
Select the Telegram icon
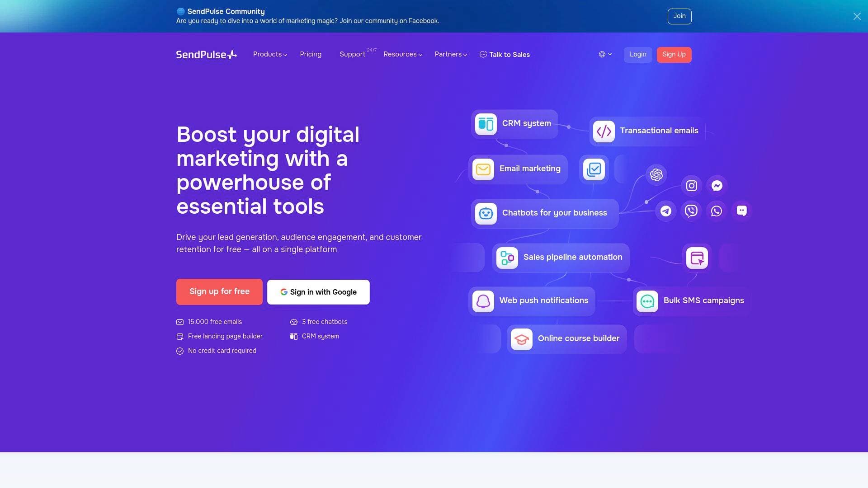click(x=665, y=211)
